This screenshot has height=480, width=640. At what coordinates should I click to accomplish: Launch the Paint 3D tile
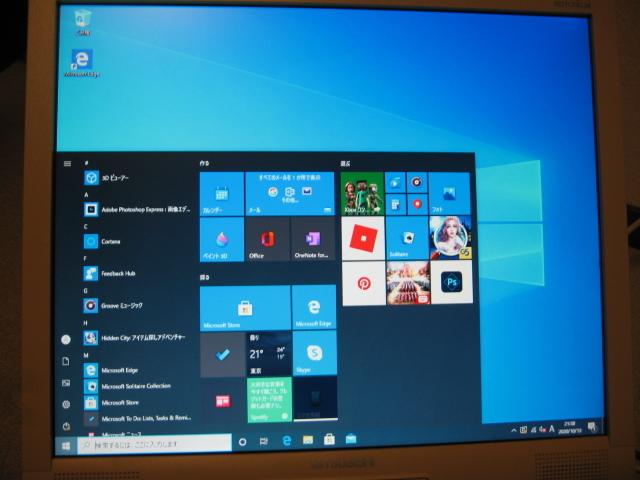pos(222,239)
